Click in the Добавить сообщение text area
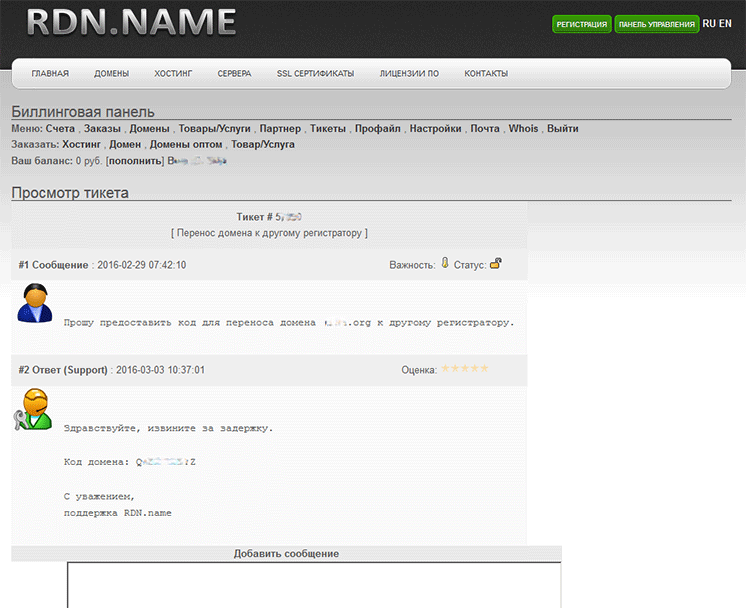The image size is (746, 608). 314,585
